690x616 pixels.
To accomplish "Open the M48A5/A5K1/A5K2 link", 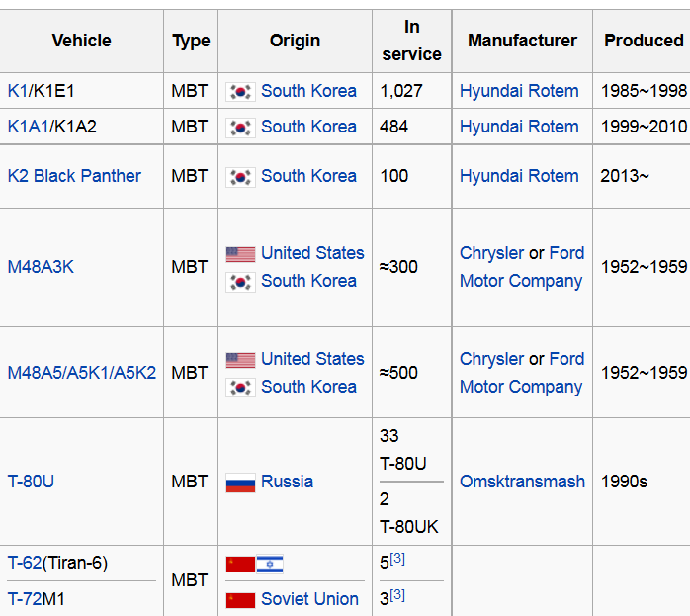I will click(x=82, y=373).
